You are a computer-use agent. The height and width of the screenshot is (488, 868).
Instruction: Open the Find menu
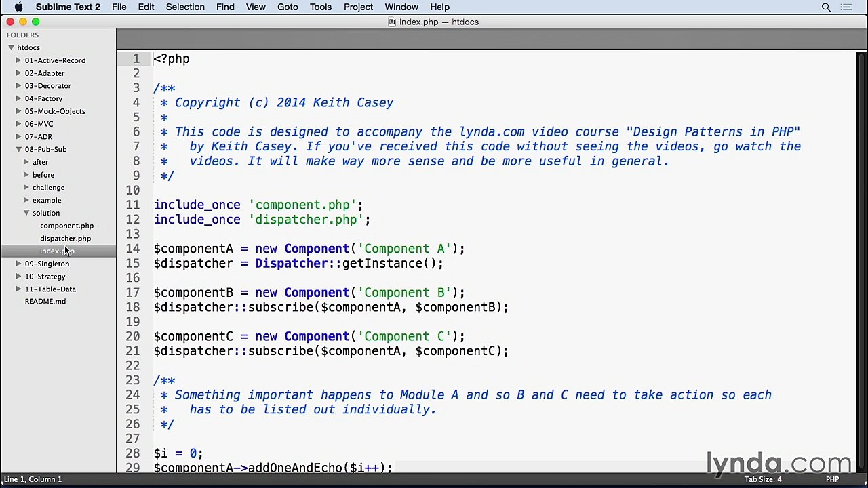(x=225, y=7)
